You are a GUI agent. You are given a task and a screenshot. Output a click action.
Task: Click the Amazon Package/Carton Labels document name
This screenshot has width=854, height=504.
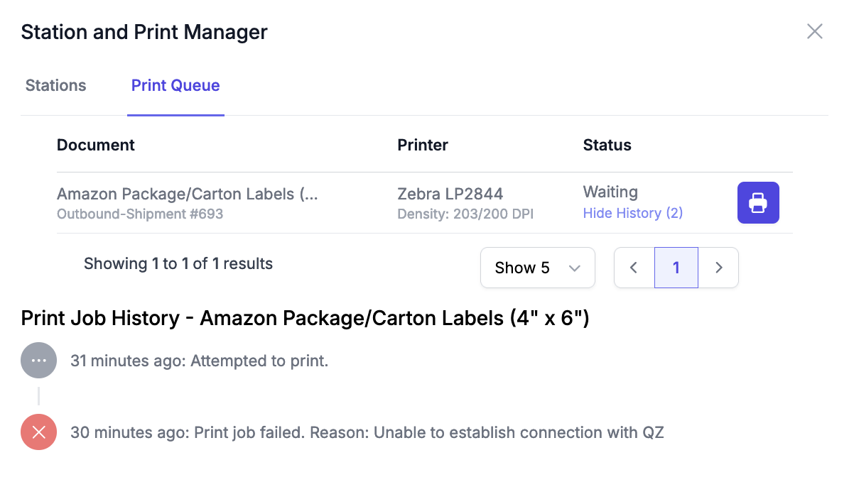(x=188, y=194)
